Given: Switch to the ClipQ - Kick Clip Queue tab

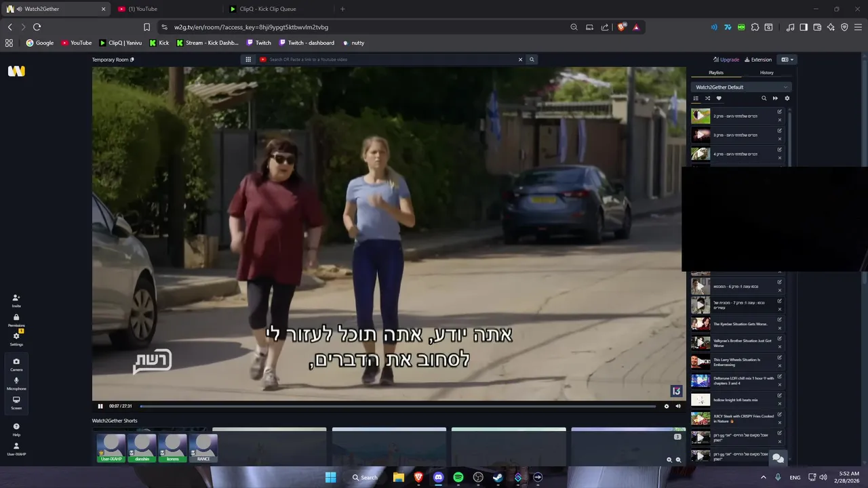Looking at the screenshot, I should 278,9.
